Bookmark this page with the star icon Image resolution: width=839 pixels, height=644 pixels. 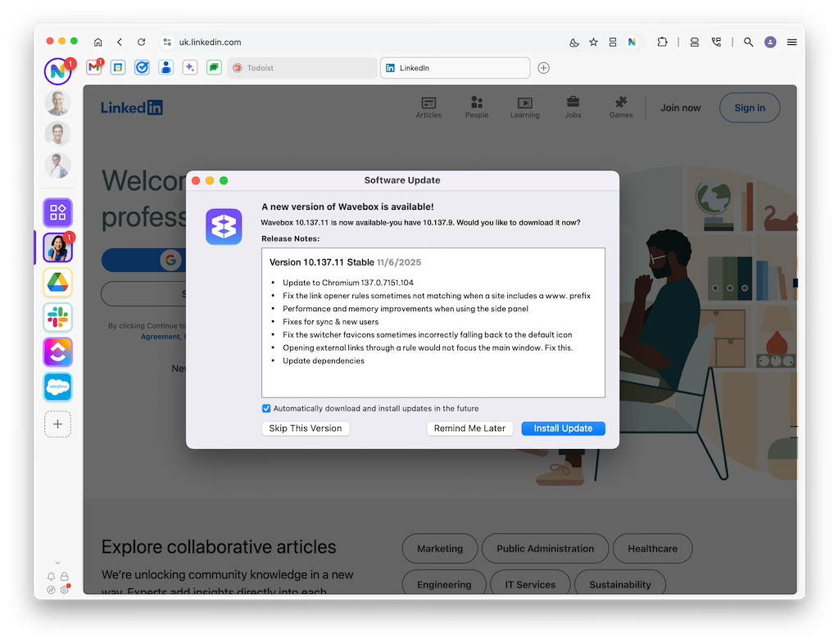pyautogui.click(x=593, y=43)
